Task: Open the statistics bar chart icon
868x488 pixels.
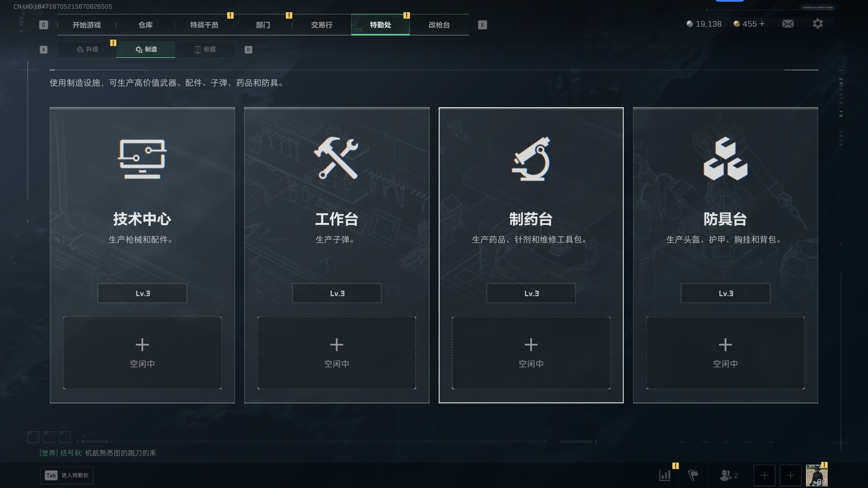Action: (x=665, y=475)
